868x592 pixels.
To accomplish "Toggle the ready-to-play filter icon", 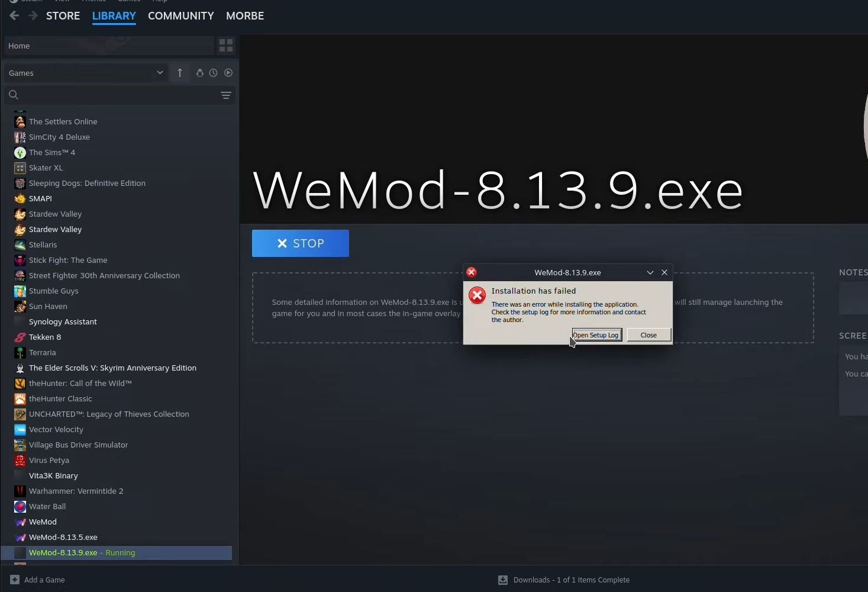I will click(x=228, y=73).
